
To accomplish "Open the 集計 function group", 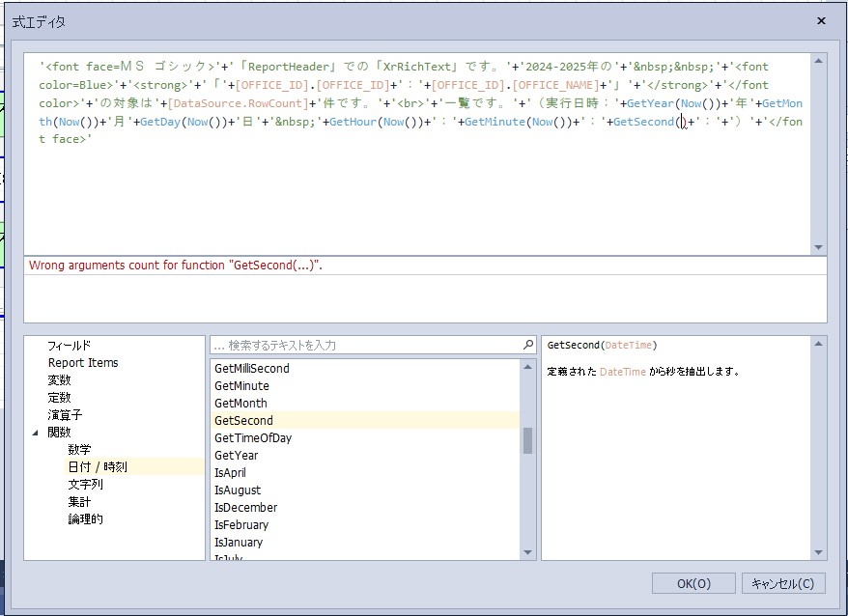I will pyautogui.click(x=79, y=501).
